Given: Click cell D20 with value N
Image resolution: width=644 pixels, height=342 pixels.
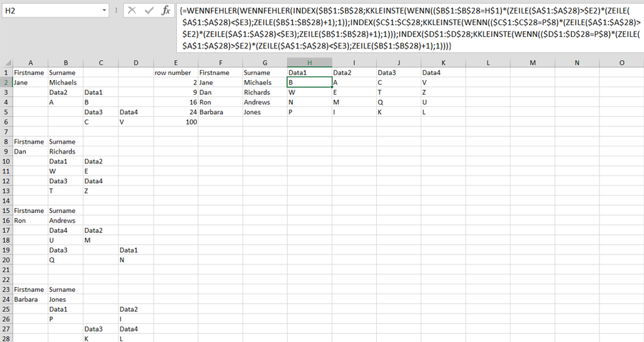Looking at the screenshot, I should click(136, 260).
